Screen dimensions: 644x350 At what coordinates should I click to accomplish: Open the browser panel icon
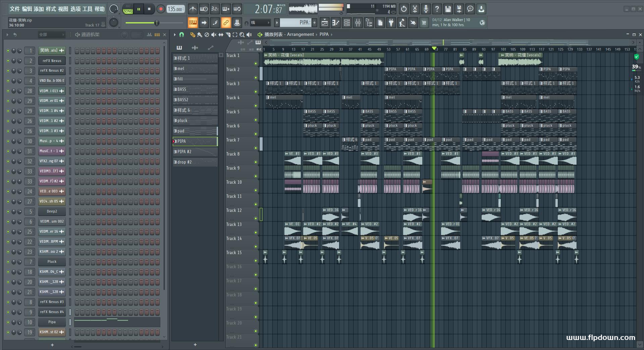pyautogui.click(x=369, y=23)
